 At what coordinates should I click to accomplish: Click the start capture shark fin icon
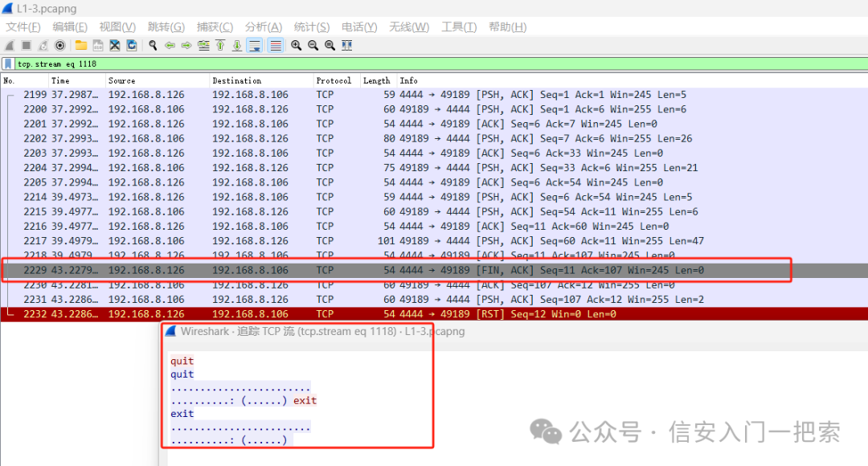[x=10, y=45]
